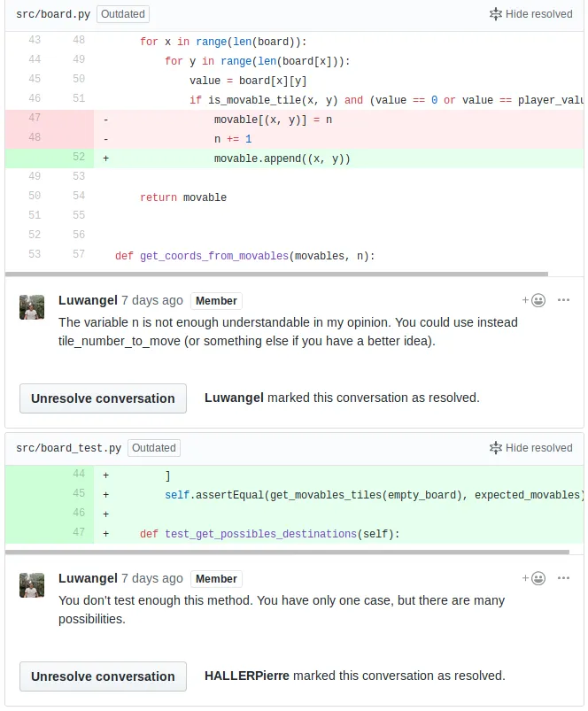Screen dimensions: 588x711
Task: Click the avatar on the board_test.py comment
Action: (x=32, y=585)
